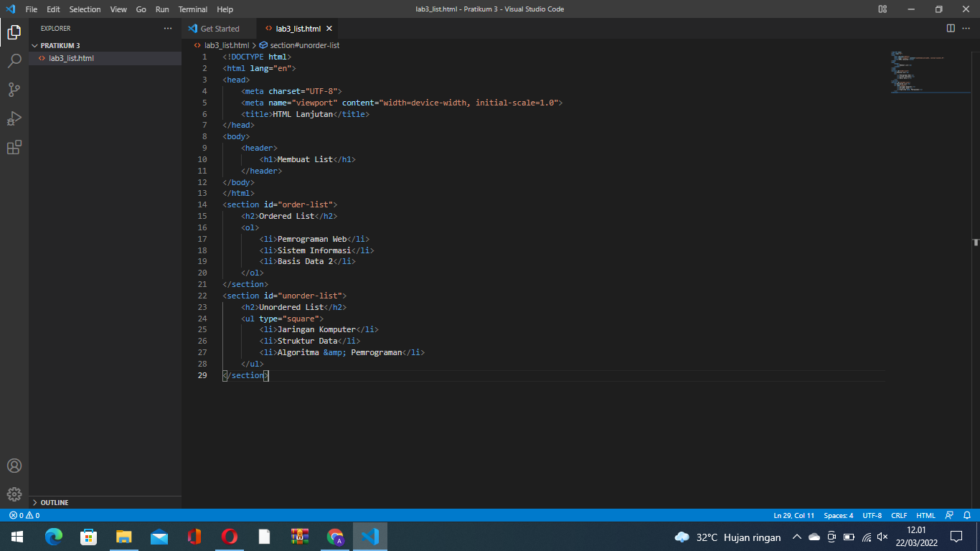Image resolution: width=980 pixels, height=551 pixels.
Task: Click the Accounts icon in activity bar
Action: tap(14, 465)
